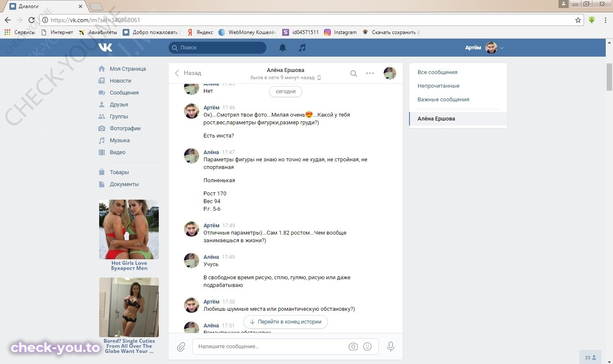Open the Авиабилеты bookmark
Image resolution: width=613 pixels, height=364 pixels.
[98, 32]
